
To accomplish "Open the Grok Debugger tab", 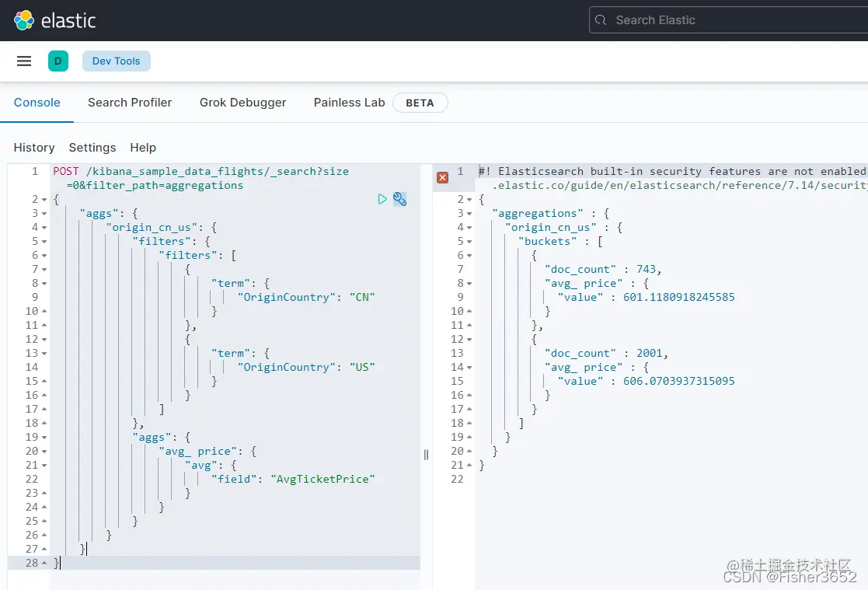I will coord(243,103).
